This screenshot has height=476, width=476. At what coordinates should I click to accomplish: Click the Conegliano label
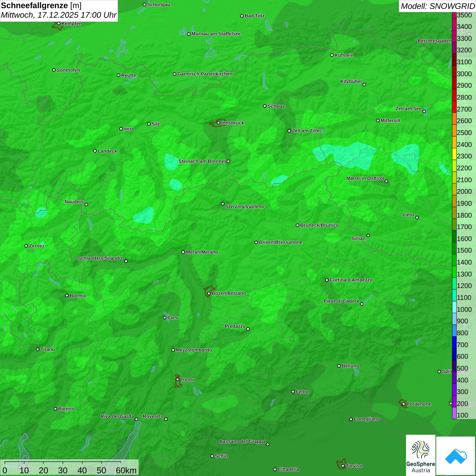coord(367,419)
